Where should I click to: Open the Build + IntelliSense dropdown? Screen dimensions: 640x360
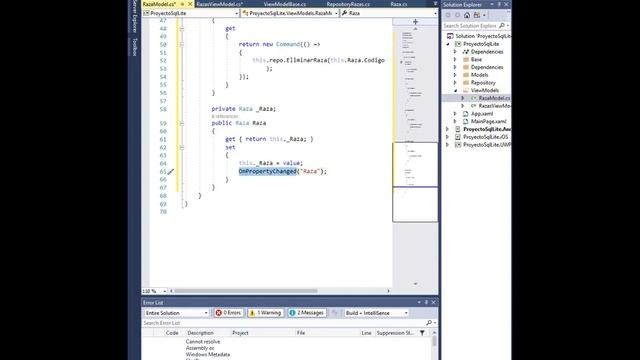[x=376, y=313]
